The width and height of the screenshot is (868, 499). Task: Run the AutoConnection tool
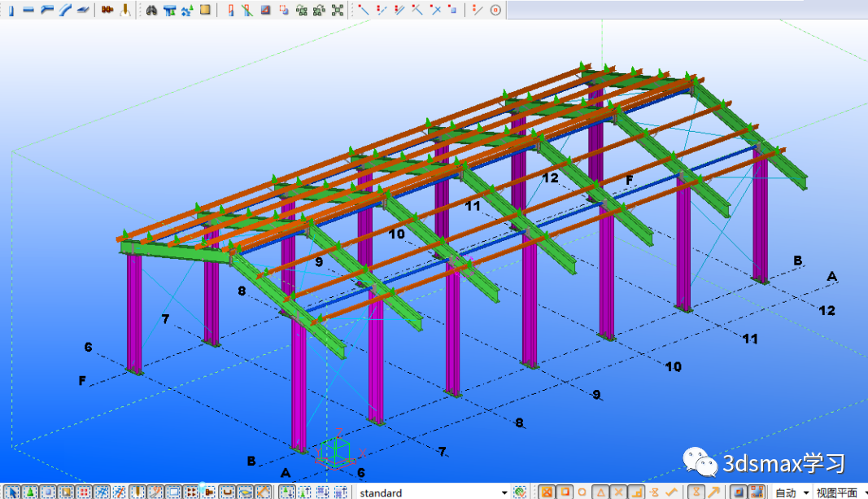point(187,10)
